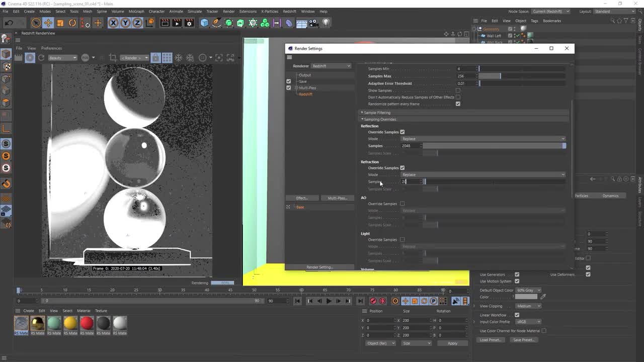
Task: Open the MoGraph menu
Action: [136, 12]
